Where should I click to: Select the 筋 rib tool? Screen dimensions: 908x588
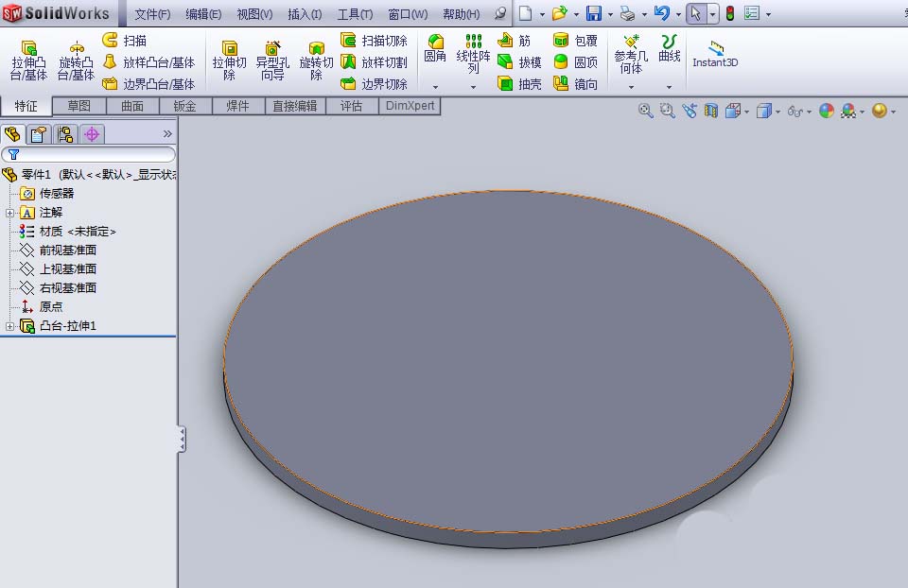(x=515, y=41)
